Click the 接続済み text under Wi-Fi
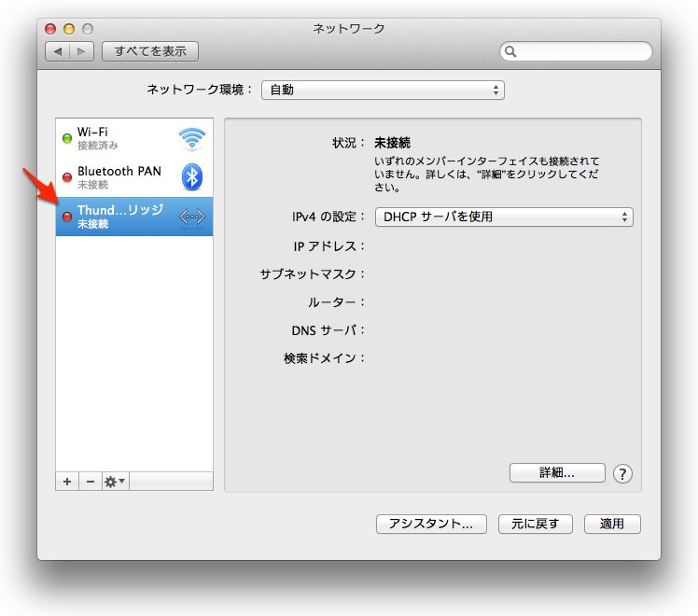 97,146
